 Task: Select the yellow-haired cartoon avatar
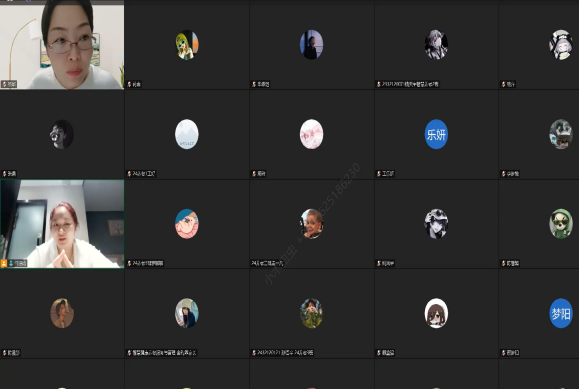186,45
